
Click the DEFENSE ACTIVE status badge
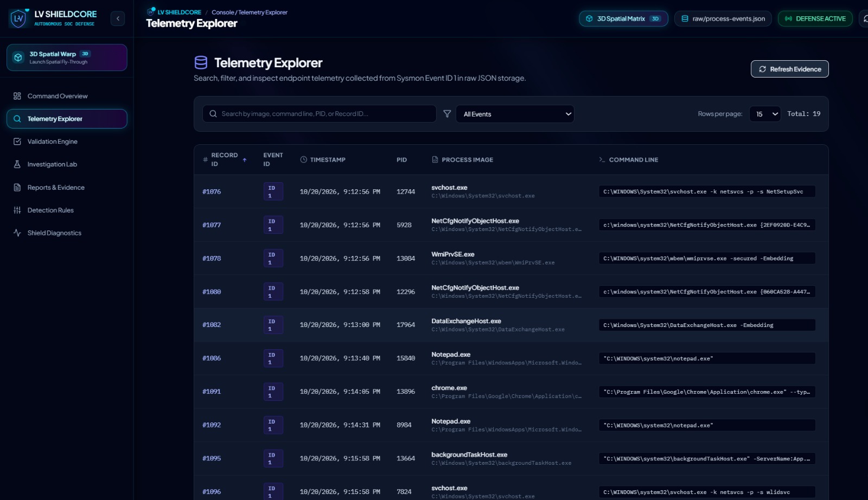pyautogui.click(x=815, y=18)
